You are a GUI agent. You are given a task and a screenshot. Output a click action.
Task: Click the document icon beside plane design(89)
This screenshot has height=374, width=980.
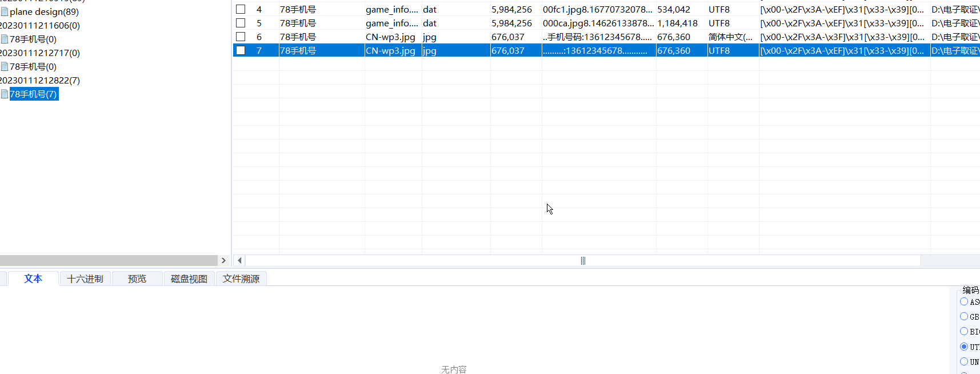click(5, 11)
